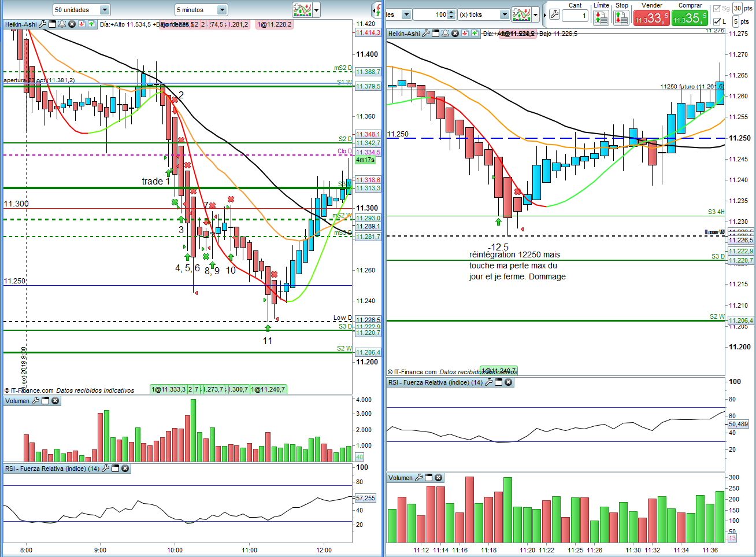Open settings wrench for left Heikin-Ashi chart

(43, 24)
